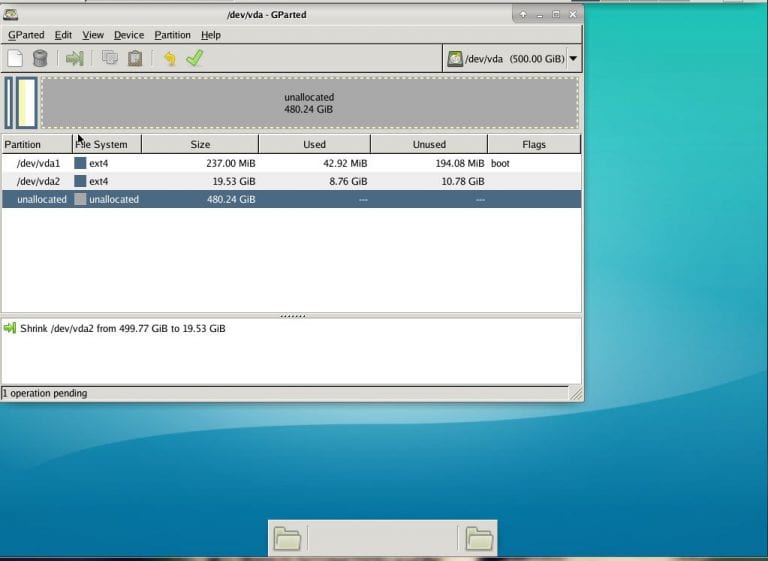Click the 19.53 GiB size cell
The width and height of the screenshot is (768, 561).
point(234,181)
